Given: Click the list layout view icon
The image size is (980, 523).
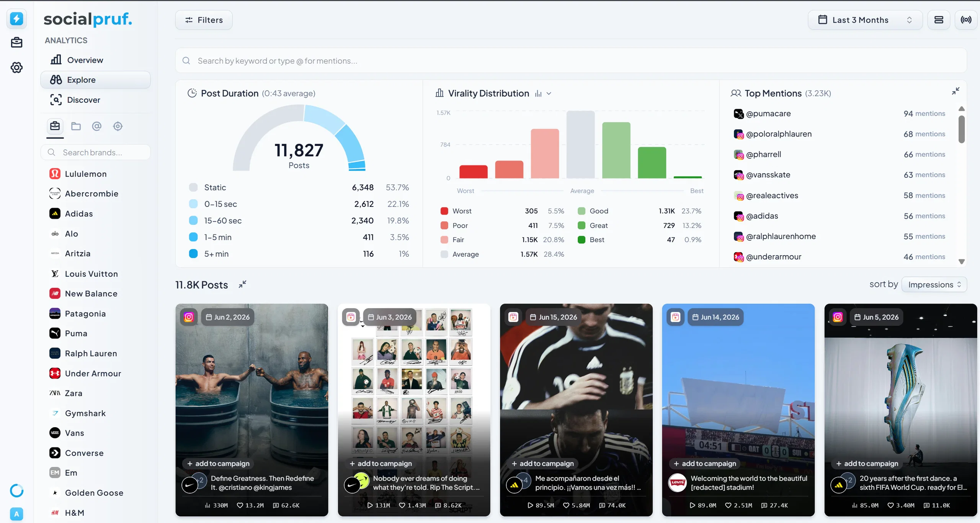Looking at the screenshot, I should click(939, 20).
